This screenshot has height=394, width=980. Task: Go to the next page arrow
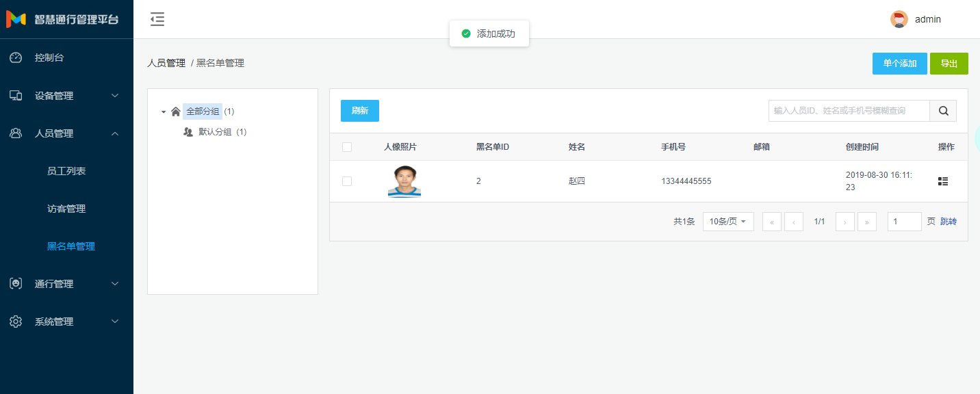pyautogui.click(x=844, y=222)
